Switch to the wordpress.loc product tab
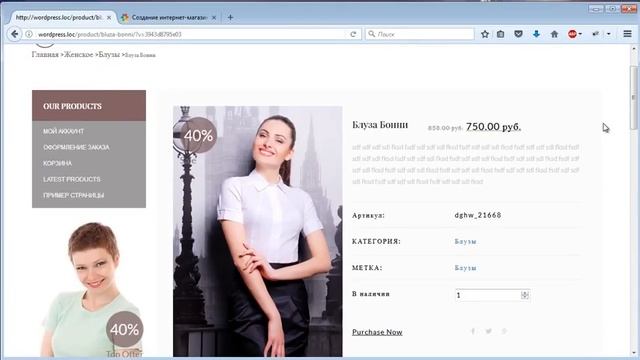This screenshot has width=640, height=360. coord(59,18)
